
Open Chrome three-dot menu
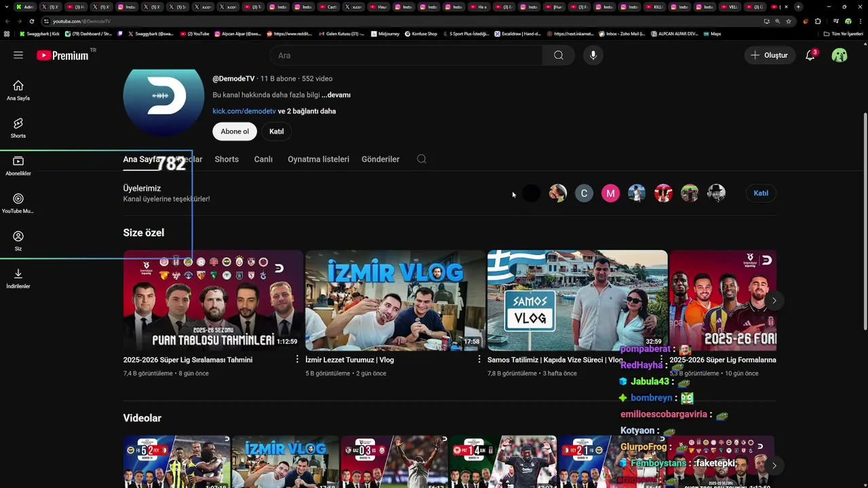(x=859, y=21)
